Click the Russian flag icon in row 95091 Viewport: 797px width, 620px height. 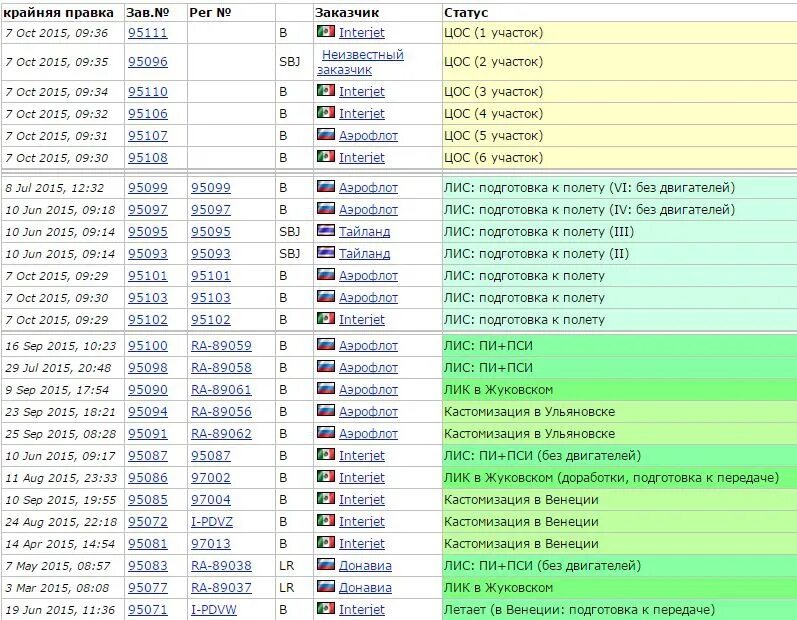coord(326,432)
